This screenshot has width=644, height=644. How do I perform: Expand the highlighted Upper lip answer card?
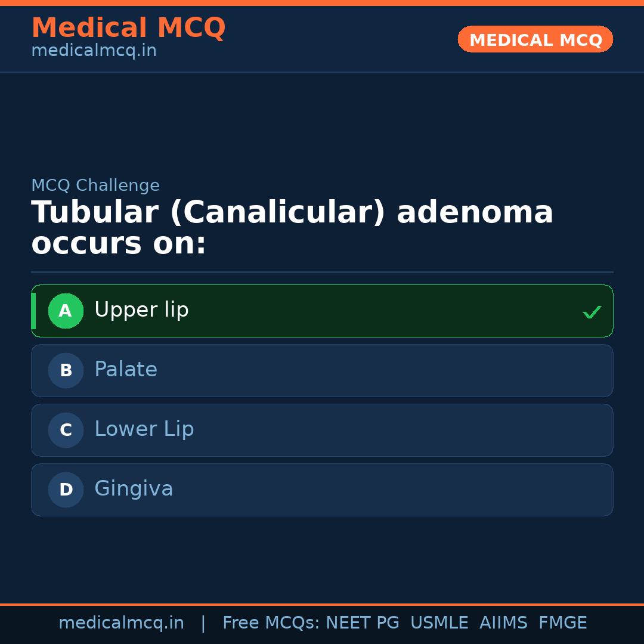322,311
